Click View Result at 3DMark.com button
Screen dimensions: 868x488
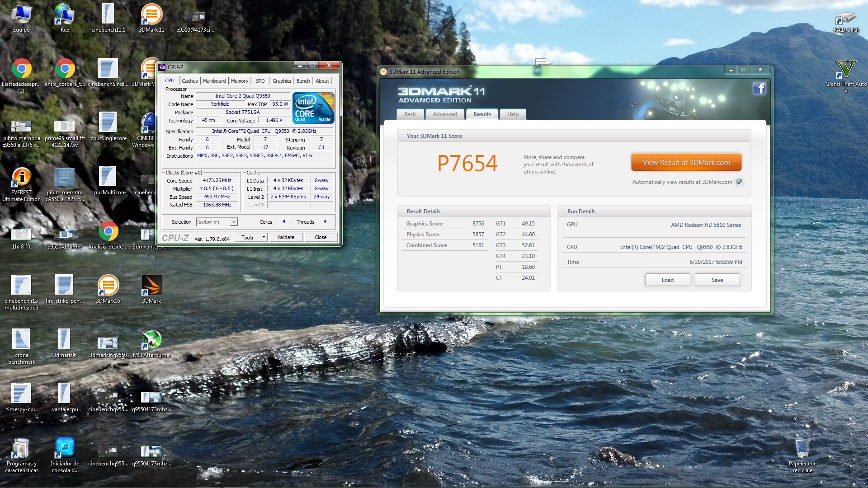point(686,163)
